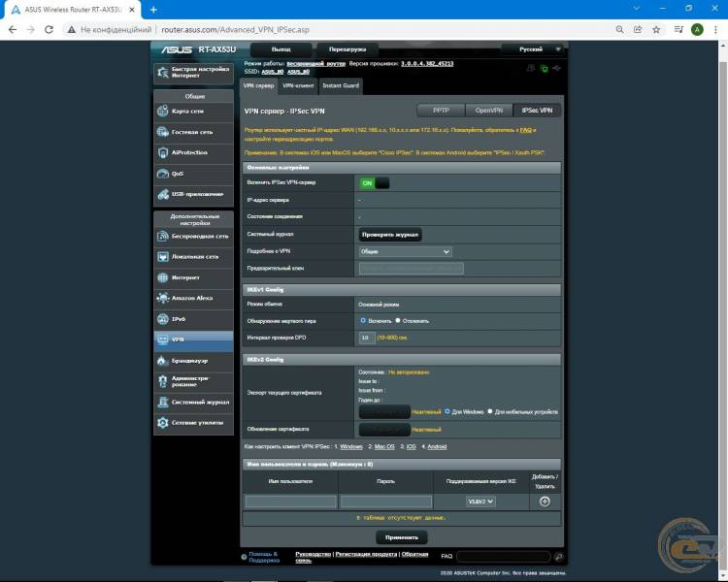Image resolution: width=728 pixels, height=582 pixels.
Task: Open the Android setup guide link
Action: point(437,447)
